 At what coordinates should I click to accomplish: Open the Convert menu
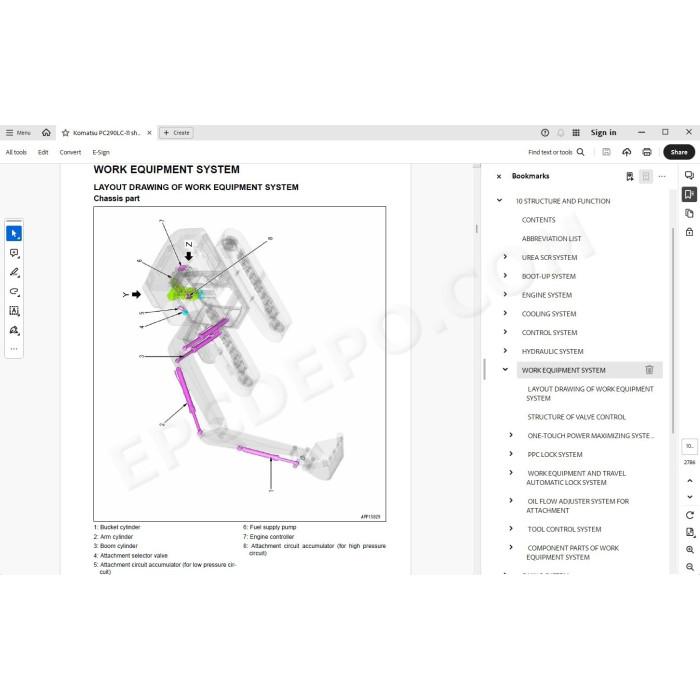(x=70, y=152)
